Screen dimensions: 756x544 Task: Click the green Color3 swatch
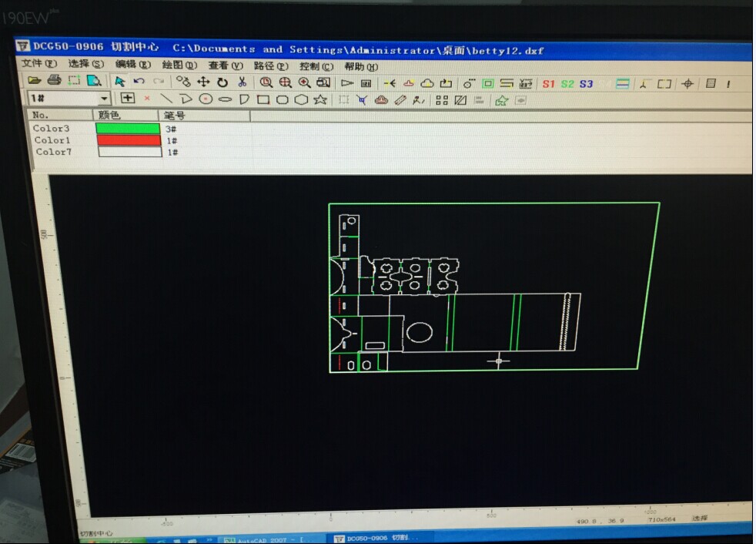pos(128,129)
